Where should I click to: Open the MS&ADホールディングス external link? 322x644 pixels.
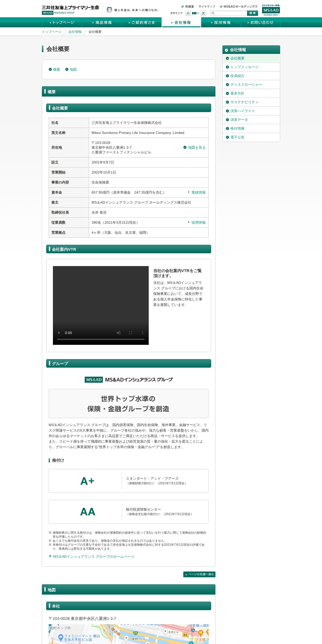point(239,7)
